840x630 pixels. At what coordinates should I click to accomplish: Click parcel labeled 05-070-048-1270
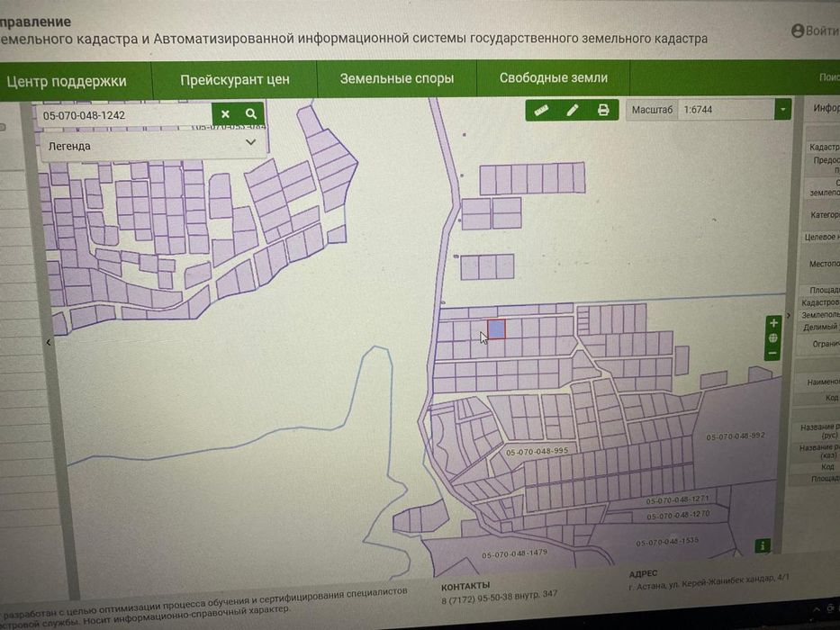point(678,516)
